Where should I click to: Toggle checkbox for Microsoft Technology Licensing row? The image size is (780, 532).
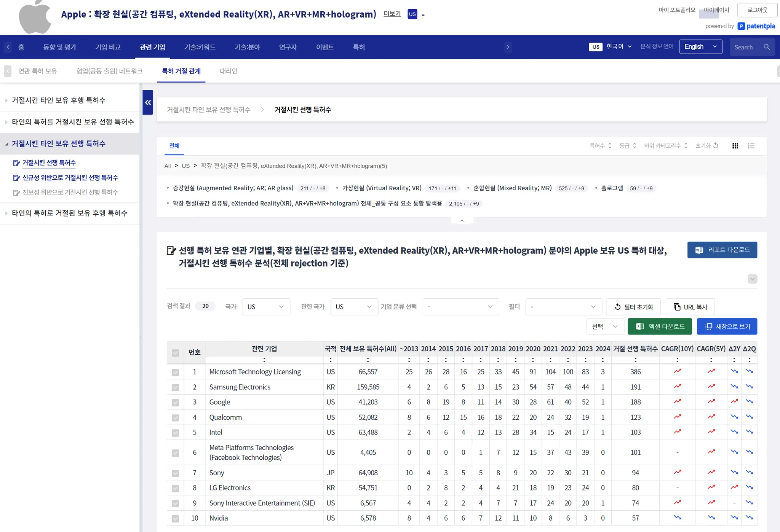175,372
